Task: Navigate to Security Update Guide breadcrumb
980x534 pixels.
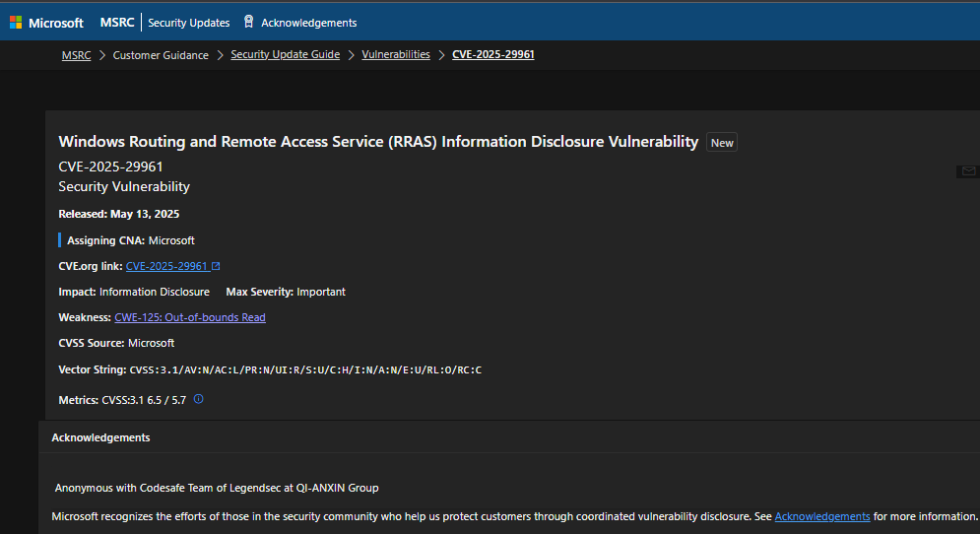Action: pos(285,55)
